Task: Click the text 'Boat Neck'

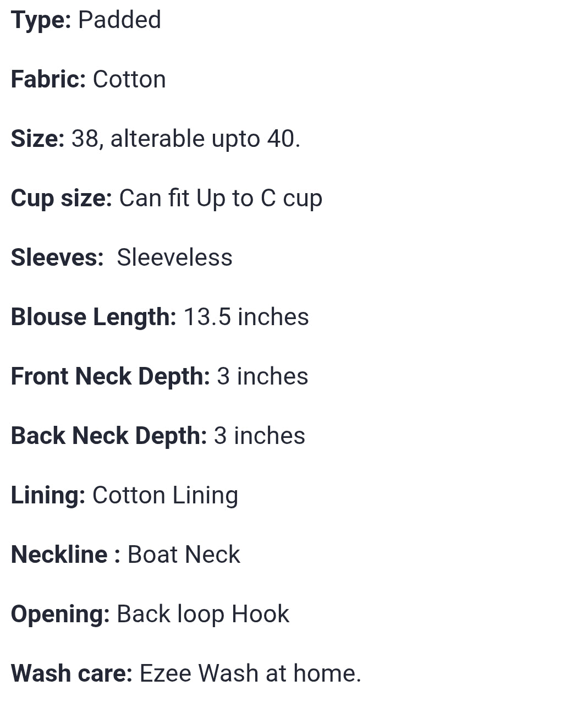Action: pos(184,555)
